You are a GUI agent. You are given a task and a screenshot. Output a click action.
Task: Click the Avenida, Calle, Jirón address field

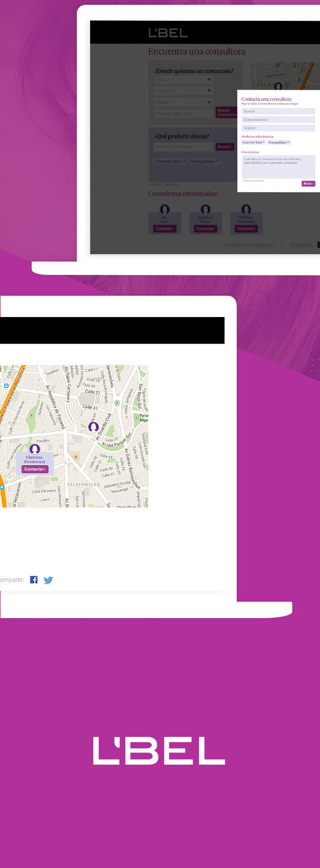(184, 113)
